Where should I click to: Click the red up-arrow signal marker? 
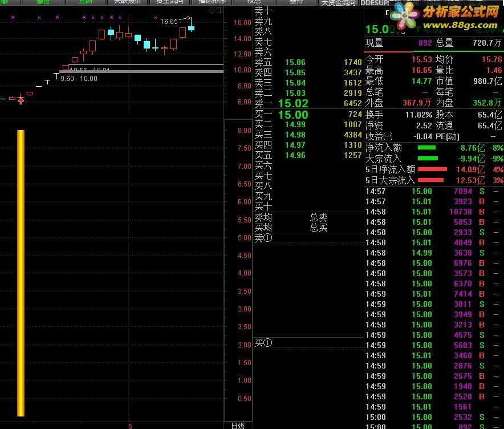(x=21, y=102)
